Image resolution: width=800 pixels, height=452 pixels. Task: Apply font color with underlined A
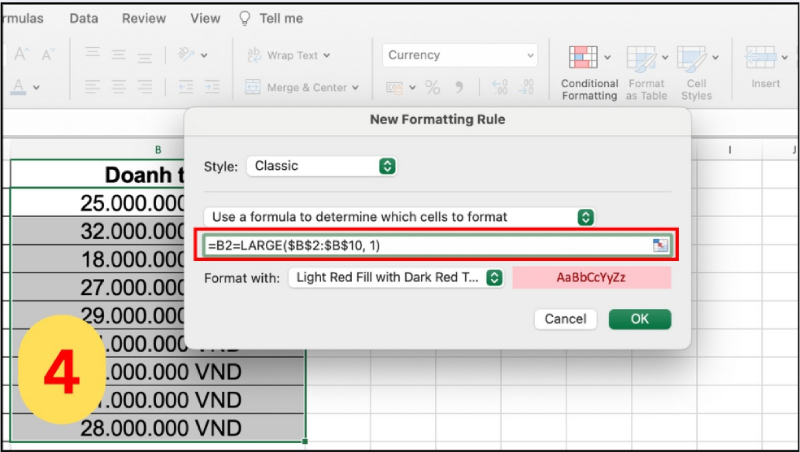tap(18, 87)
